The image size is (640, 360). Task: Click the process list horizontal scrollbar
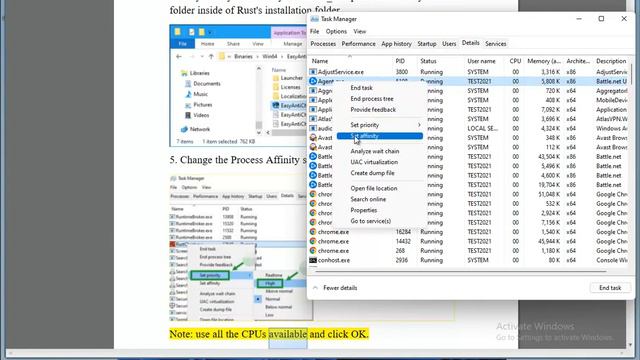tap(460, 271)
